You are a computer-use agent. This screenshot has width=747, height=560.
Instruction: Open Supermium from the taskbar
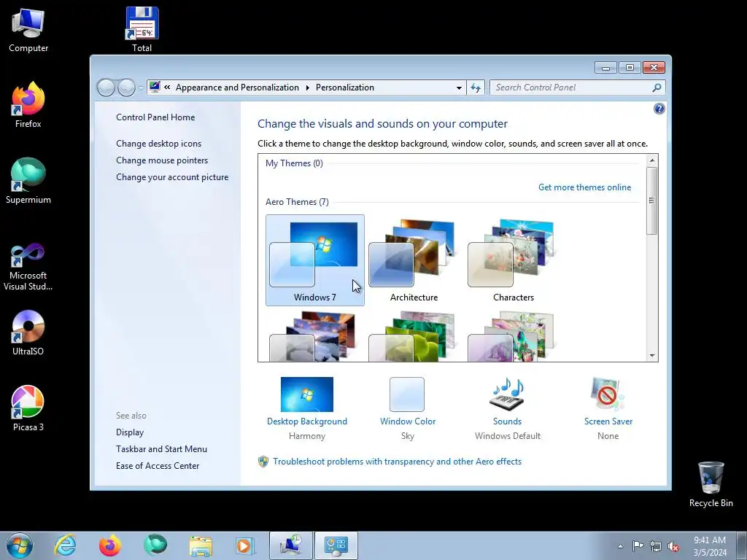pyautogui.click(x=155, y=545)
